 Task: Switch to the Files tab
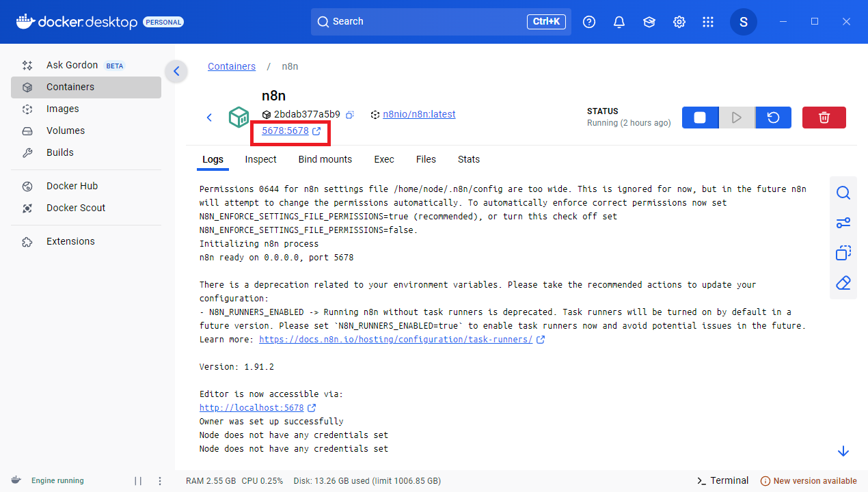pyautogui.click(x=426, y=159)
